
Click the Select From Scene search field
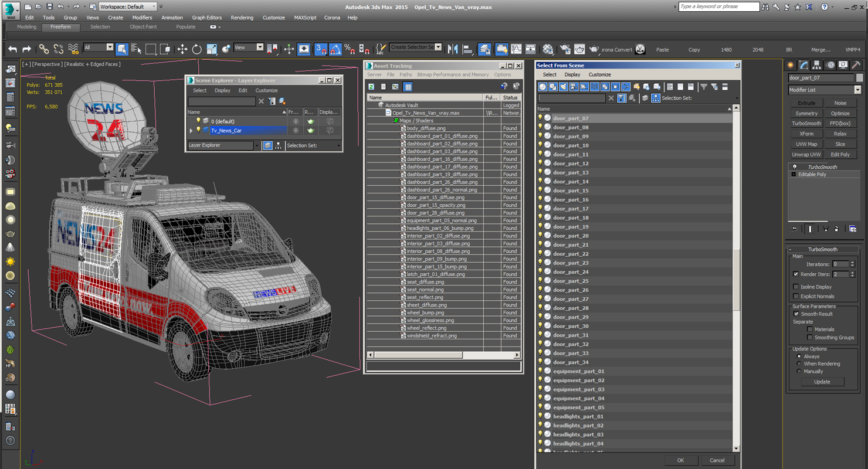[572, 98]
